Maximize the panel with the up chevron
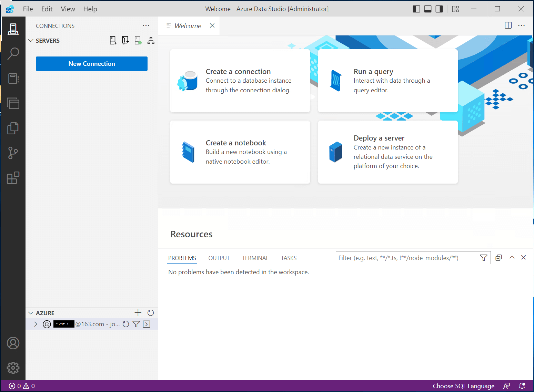The height and width of the screenshot is (392, 534). pos(512,257)
